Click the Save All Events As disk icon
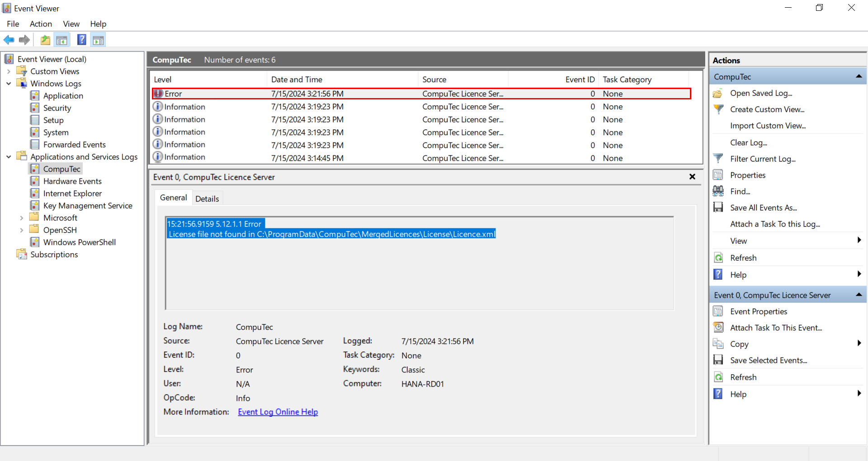Image resolution: width=868 pixels, height=461 pixels. pyautogui.click(x=719, y=207)
